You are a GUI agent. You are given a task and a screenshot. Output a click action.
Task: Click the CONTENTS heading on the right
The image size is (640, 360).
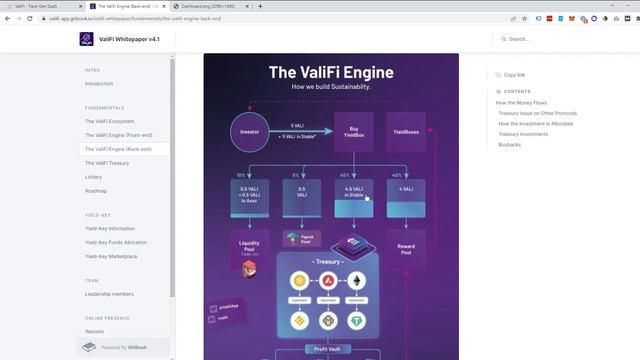(x=517, y=91)
